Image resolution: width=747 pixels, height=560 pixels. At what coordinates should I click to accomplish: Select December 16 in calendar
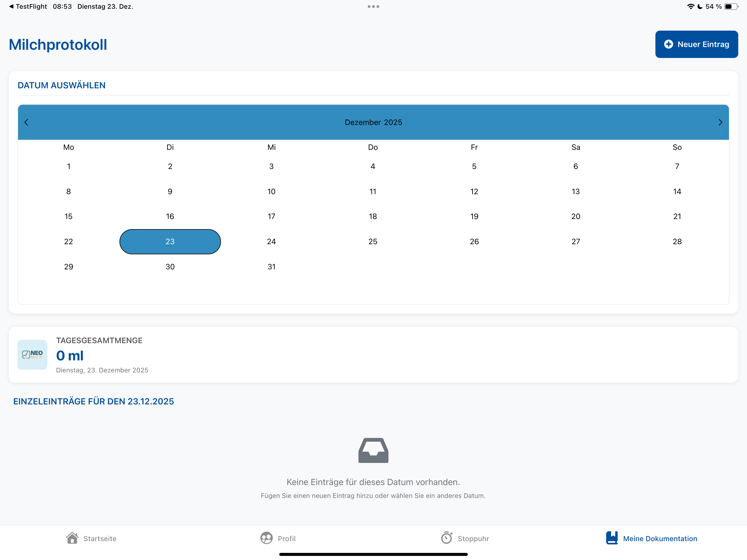click(170, 217)
